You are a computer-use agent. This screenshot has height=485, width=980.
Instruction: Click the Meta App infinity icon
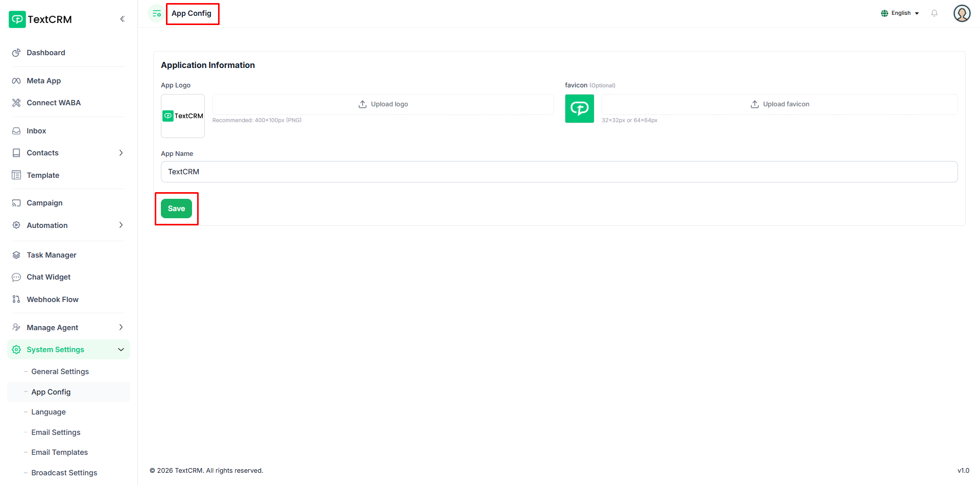16,81
